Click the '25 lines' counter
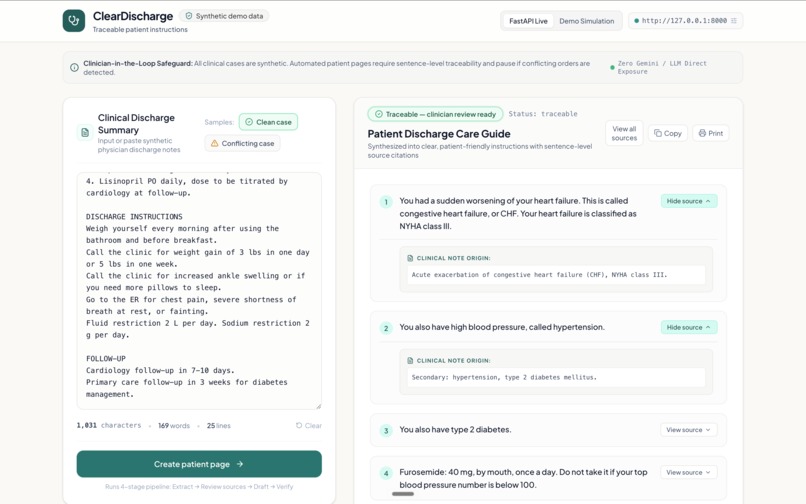806x504 pixels. click(x=218, y=426)
